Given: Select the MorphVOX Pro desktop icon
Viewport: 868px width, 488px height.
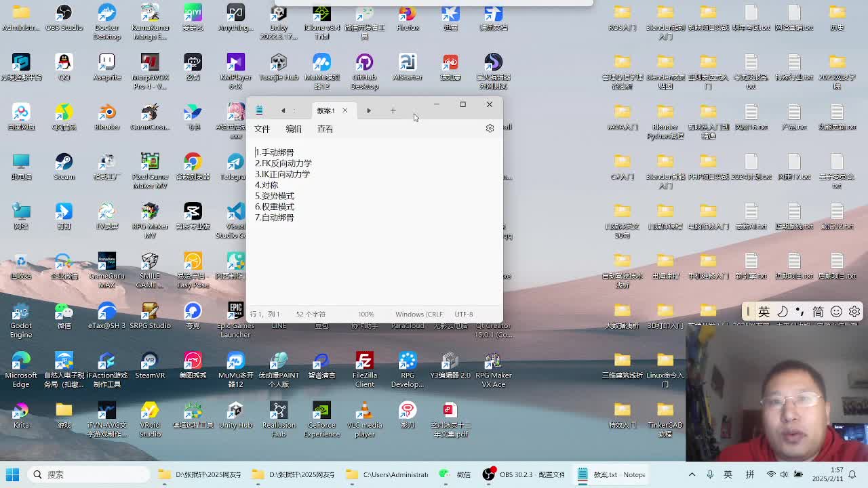Looking at the screenshot, I should coord(150,71).
